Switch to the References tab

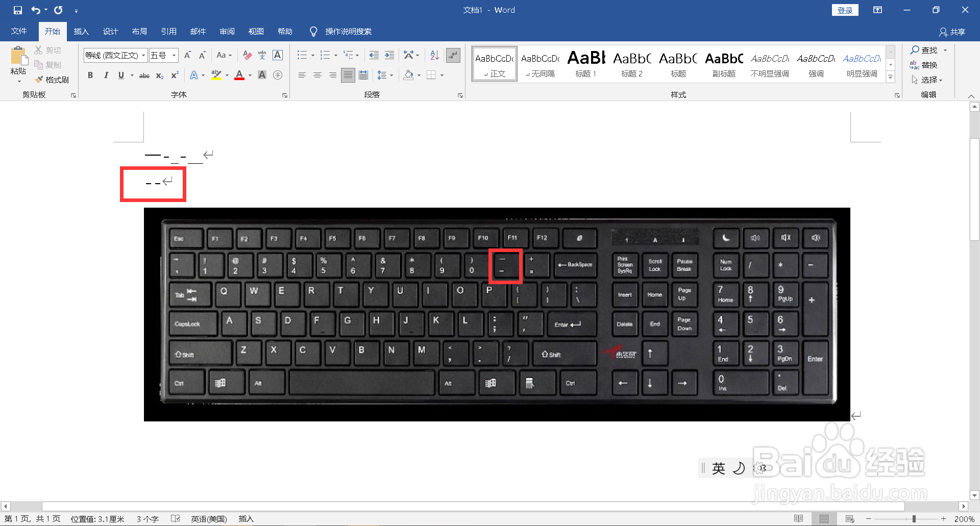[x=168, y=31]
